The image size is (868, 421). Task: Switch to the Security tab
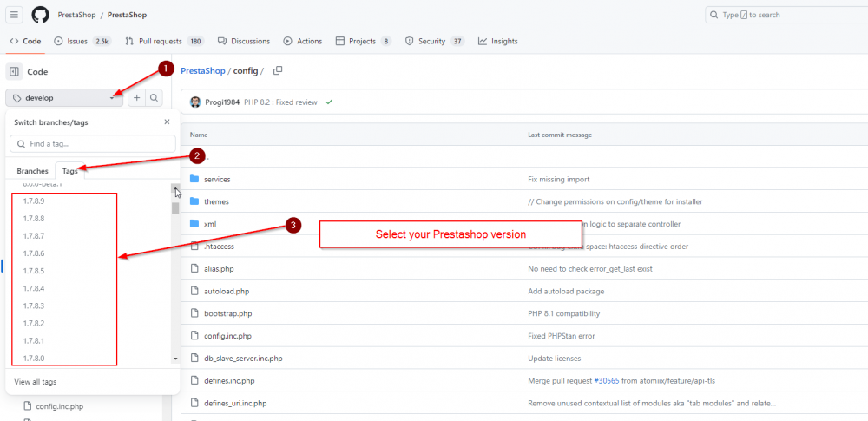(435, 41)
